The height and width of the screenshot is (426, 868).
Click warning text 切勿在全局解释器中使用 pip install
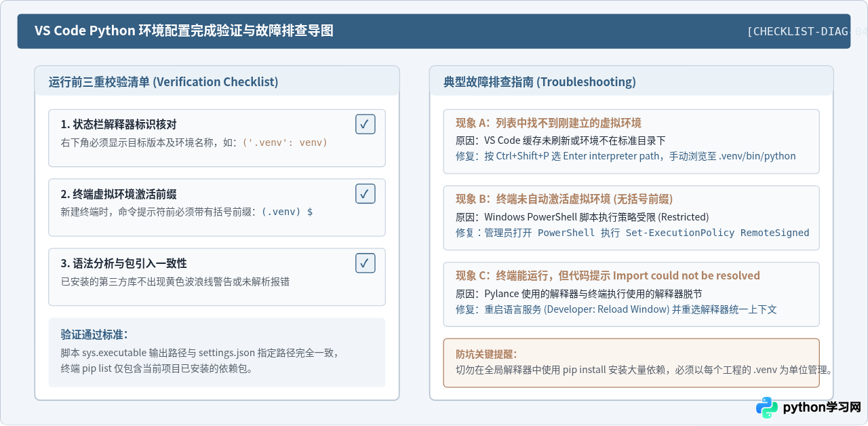point(644,370)
